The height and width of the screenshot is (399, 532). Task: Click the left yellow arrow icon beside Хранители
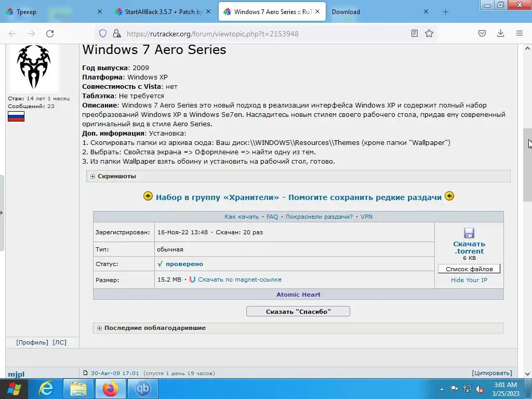[148, 196]
